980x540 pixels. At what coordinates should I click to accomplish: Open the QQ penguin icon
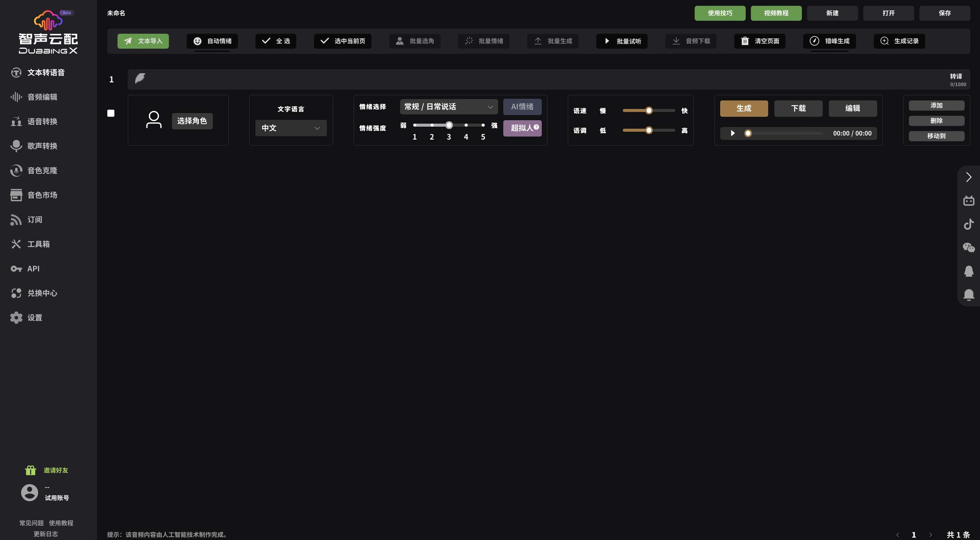pyautogui.click(x=968, y=271)
